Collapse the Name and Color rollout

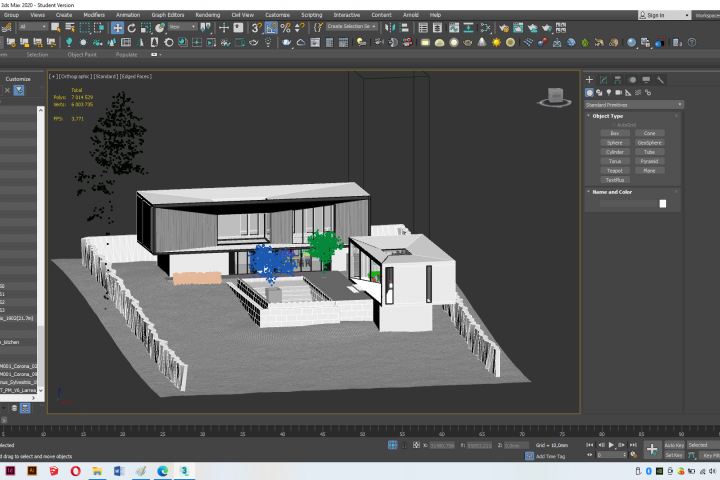point(612,192)
